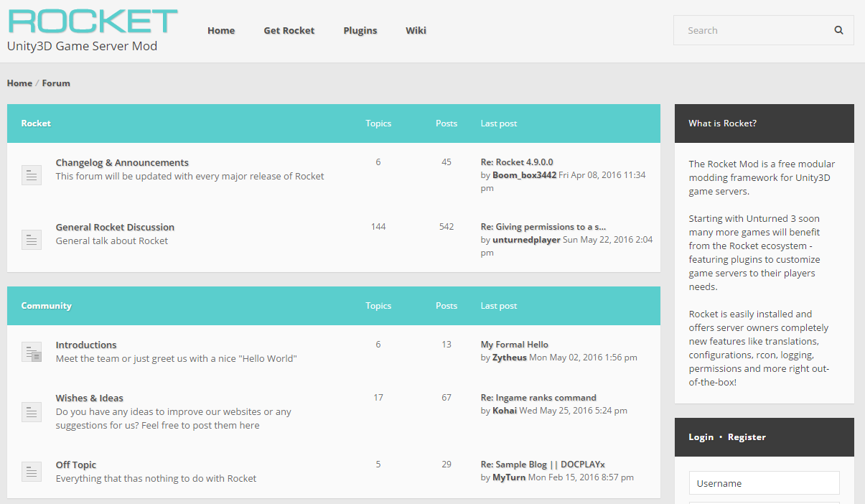Open the Wishes & Ideas forum

coord(90,398)
